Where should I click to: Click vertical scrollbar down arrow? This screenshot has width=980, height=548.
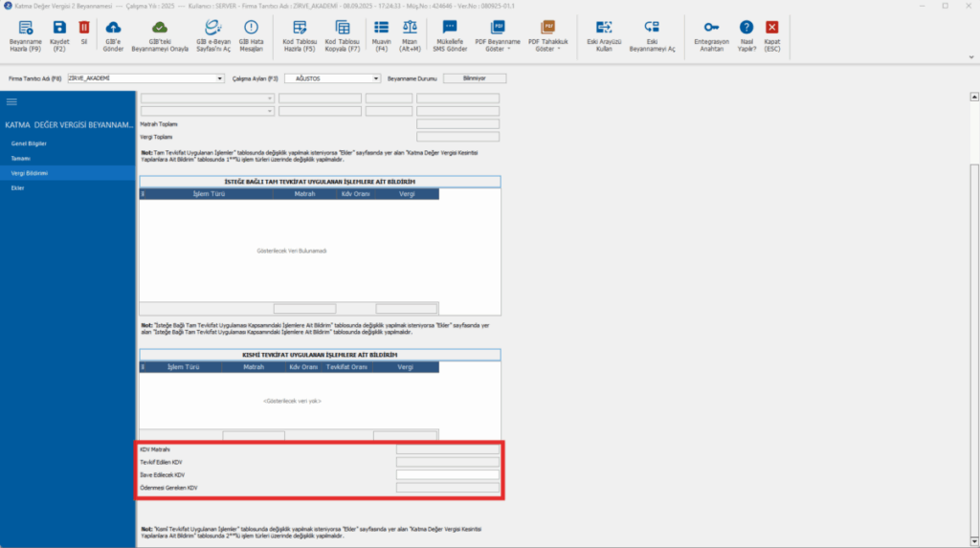pyautogui.click(x=973, y=541)
